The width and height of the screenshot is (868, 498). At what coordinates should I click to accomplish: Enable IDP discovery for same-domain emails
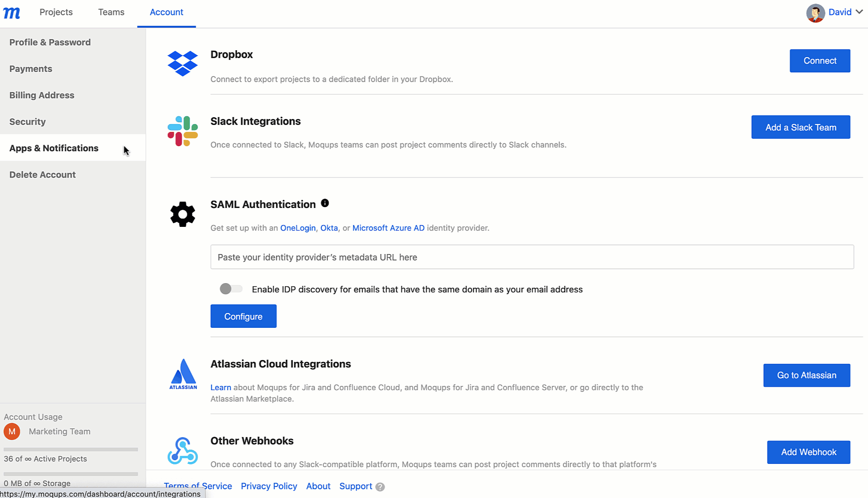click(231, 289)
